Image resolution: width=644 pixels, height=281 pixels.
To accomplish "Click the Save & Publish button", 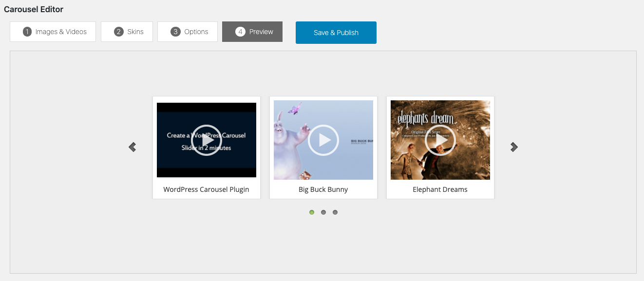I will (x=336, y=33).
